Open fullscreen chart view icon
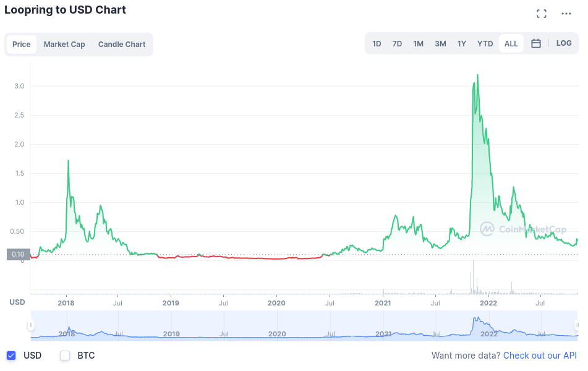588x371 pixels. (x=541, y=14)
